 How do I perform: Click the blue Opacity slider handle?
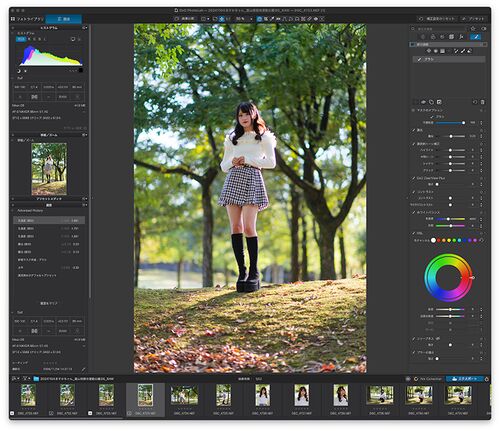[x=463, y=123]
